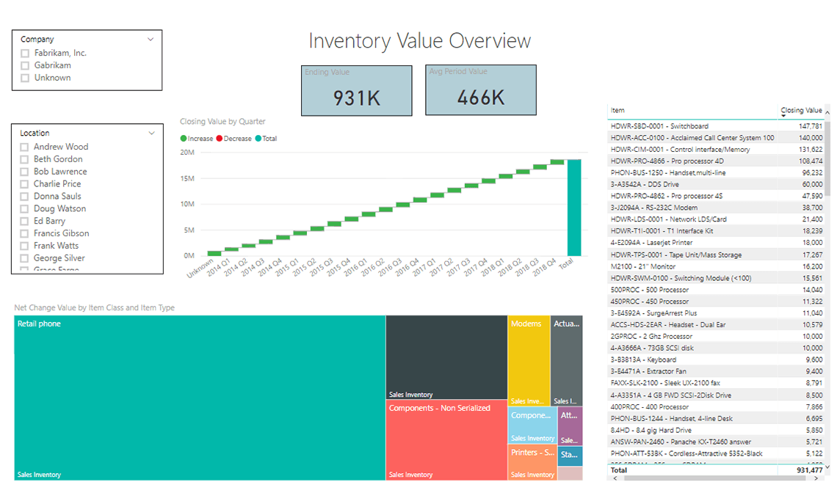
Task: Select row 500PROC - 500 Processor
Action: (717, 290)
